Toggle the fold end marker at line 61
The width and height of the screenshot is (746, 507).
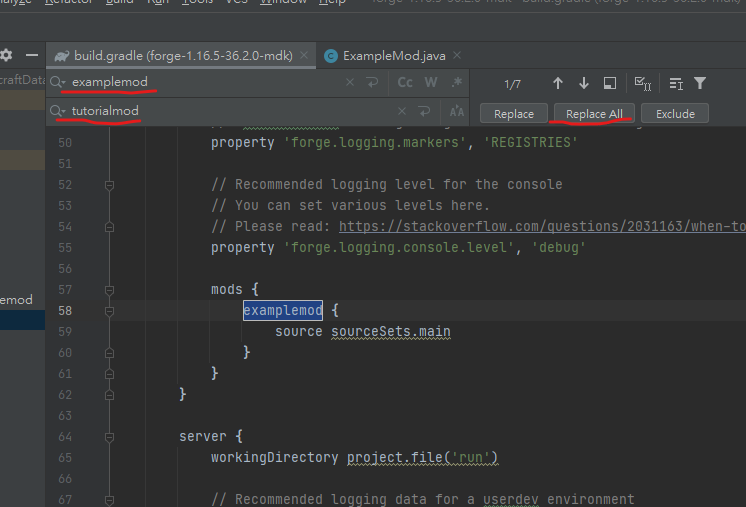(x=109, y=374)
